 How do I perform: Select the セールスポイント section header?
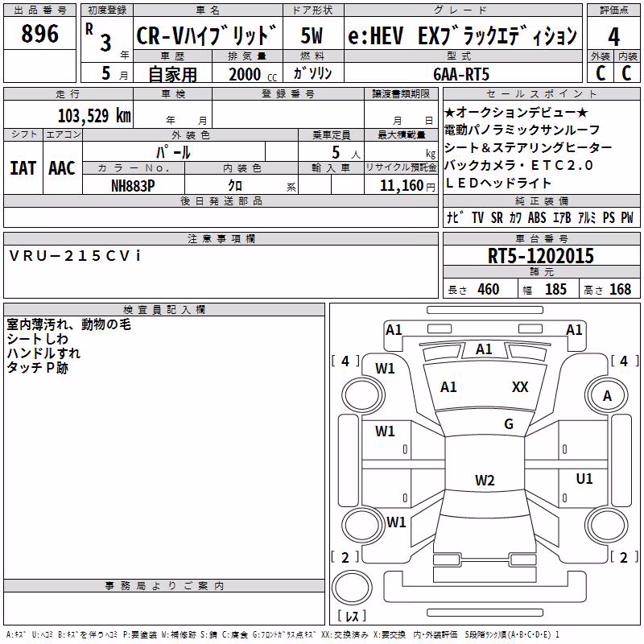click(x=541, y=93)
